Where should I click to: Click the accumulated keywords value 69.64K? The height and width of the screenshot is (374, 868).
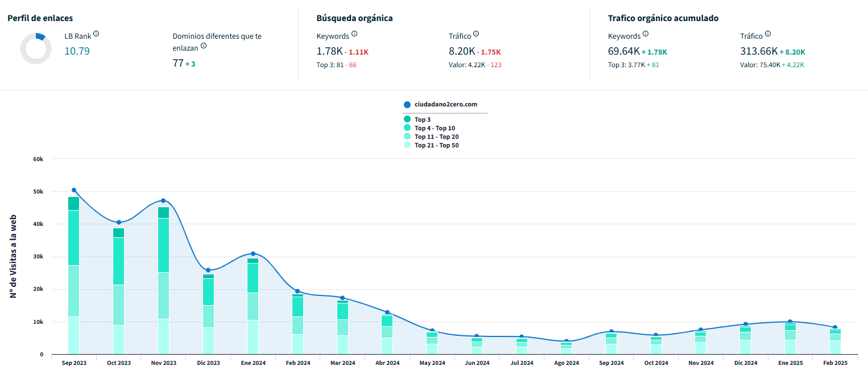coord(624,51)
